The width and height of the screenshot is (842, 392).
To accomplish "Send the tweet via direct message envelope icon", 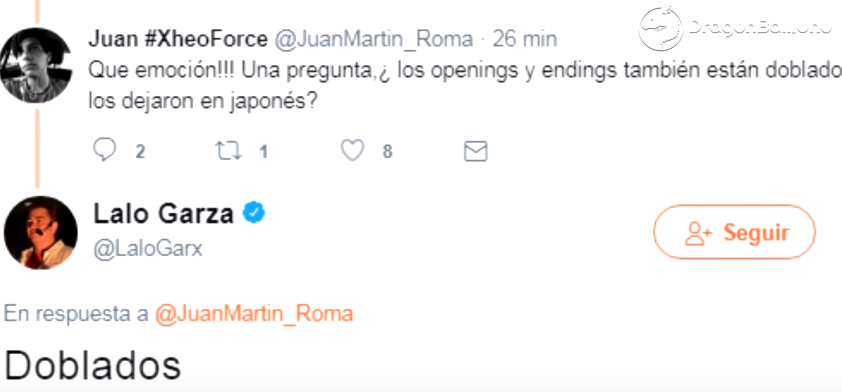I will (475, 151).
